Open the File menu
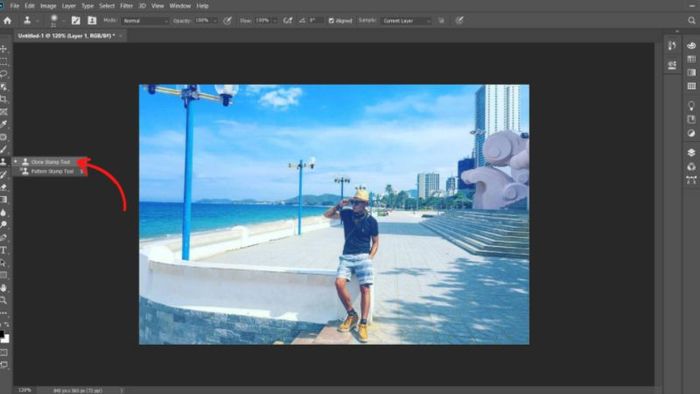 [14, 6]
